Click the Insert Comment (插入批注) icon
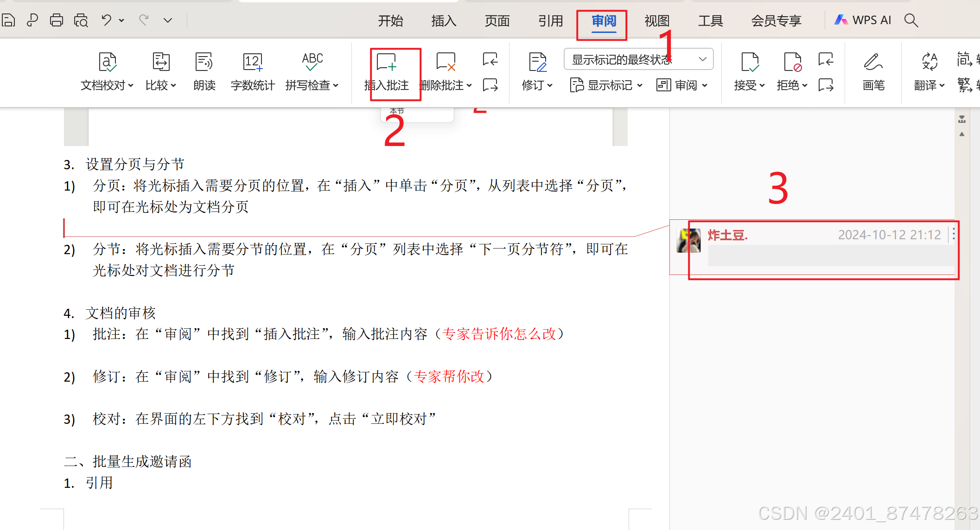This screenshot has height=530, width=980. point(387,63)
